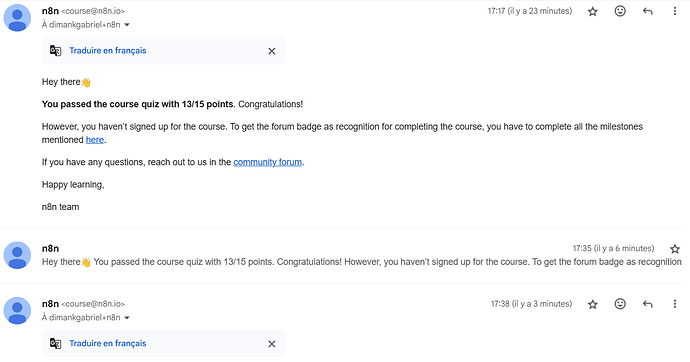Reply to the 17:38 n8n email
The width and height of the screenshot is (690, 362).
click(x=647, y=304)
